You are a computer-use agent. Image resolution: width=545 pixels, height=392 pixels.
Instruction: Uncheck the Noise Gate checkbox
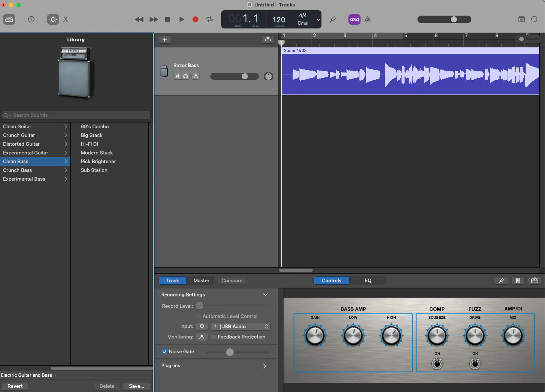pos(165,352)
